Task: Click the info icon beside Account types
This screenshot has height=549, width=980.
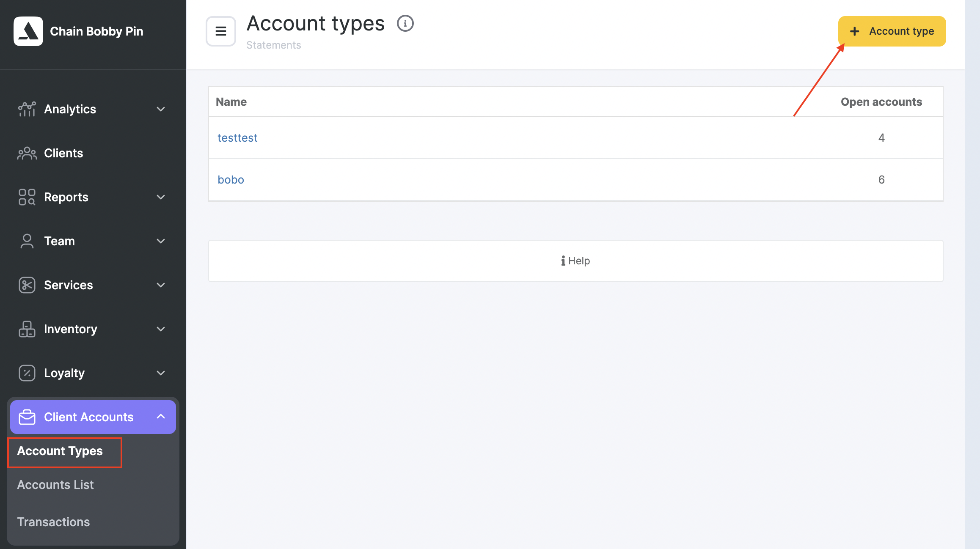Action: tap(405, 24)
